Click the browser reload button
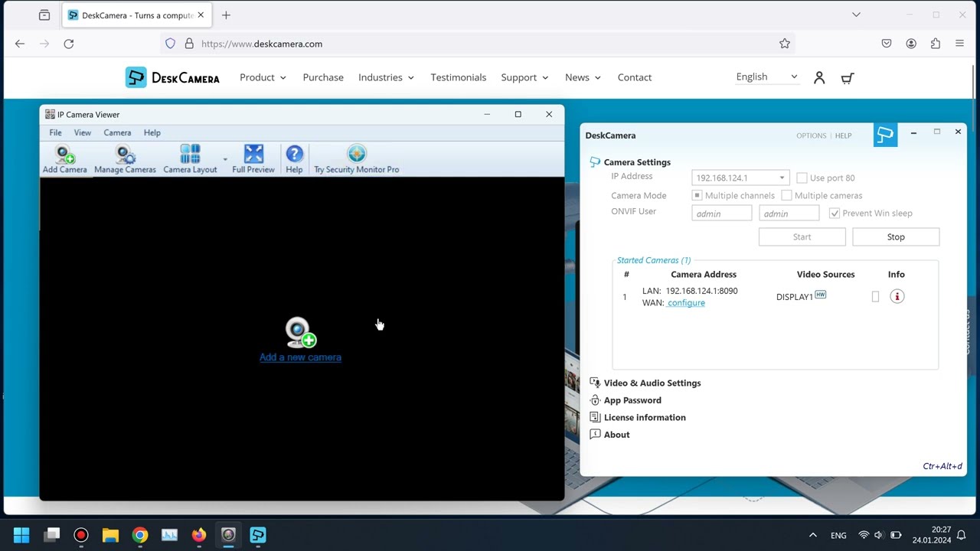 [x=69, y=44]
